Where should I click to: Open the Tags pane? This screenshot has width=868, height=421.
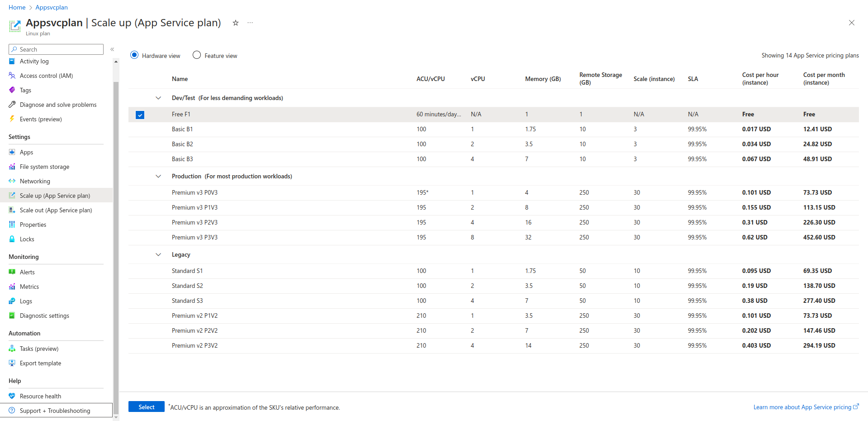point(25,90)
